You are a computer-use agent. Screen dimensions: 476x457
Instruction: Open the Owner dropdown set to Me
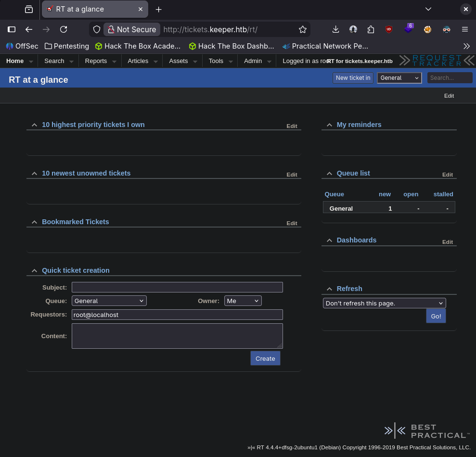point(243,301)
